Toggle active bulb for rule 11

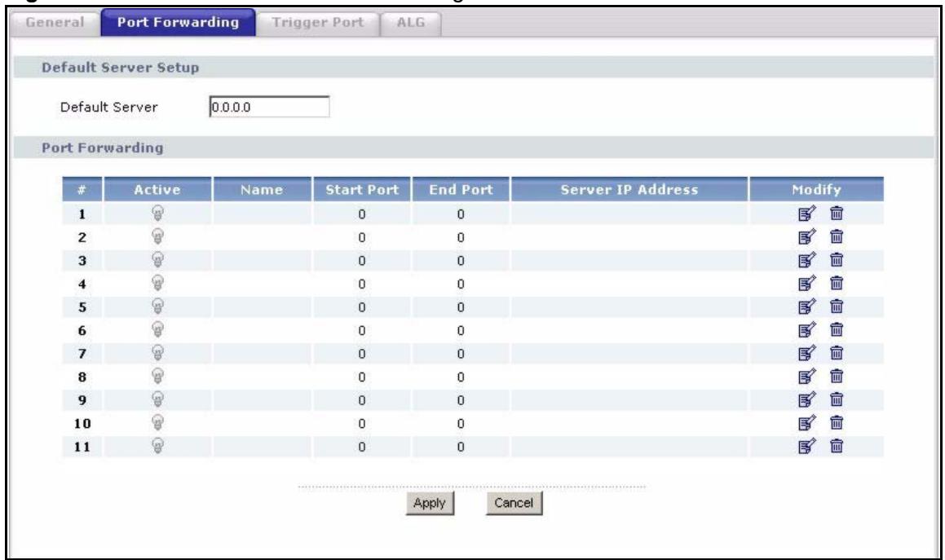157,446
